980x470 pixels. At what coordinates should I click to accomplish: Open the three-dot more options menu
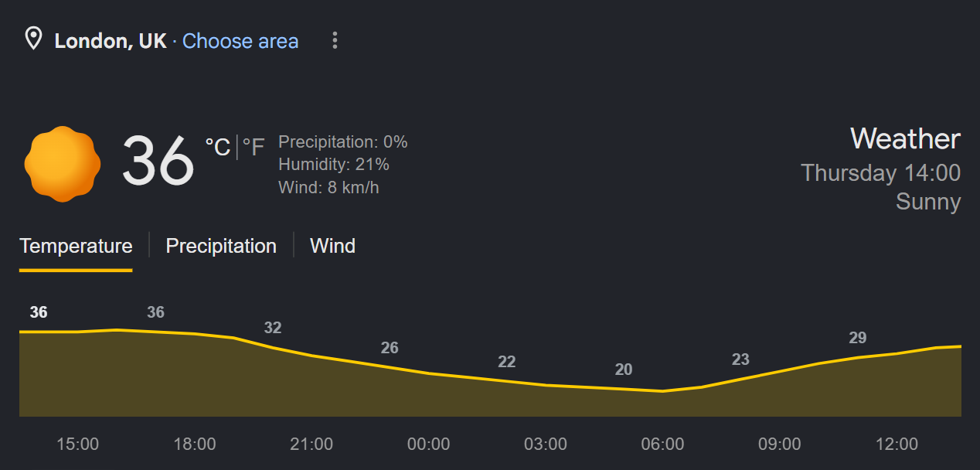pyautogui.click(x=335, y=40)
